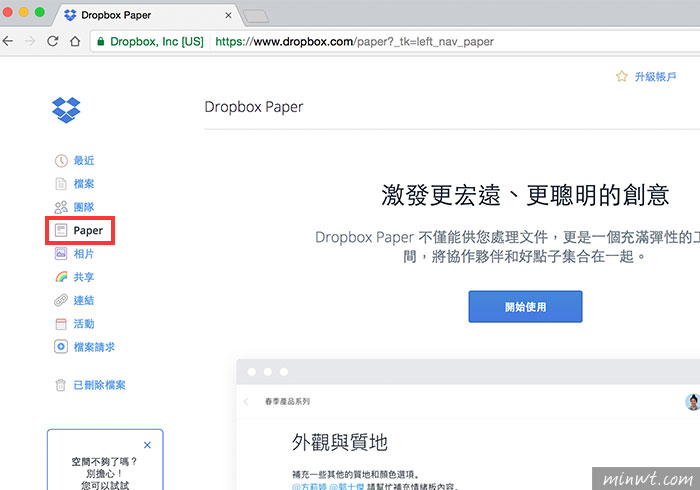
Task: Click the star icon next to 升級帳戶
Action: [x=621, y=76]
